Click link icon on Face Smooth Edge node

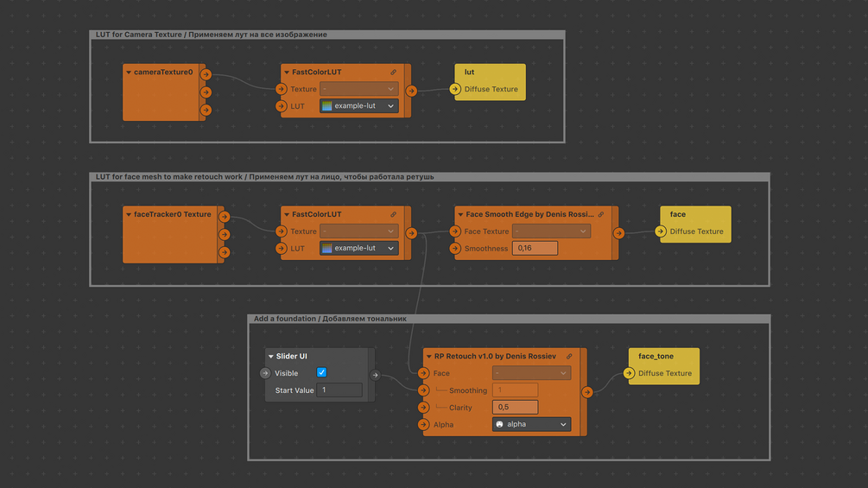[x=601, y=214]
